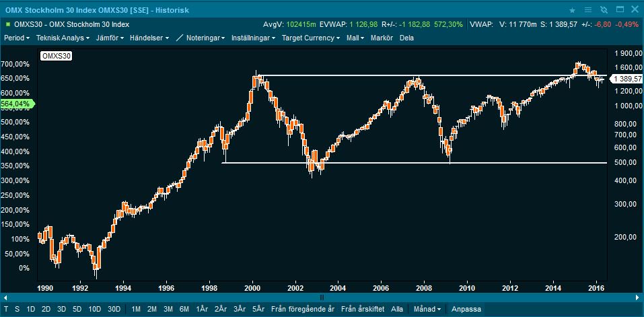Click the EVWAP value 1 126,98
This screenshot has height=317, width=644.
[363, 25]
